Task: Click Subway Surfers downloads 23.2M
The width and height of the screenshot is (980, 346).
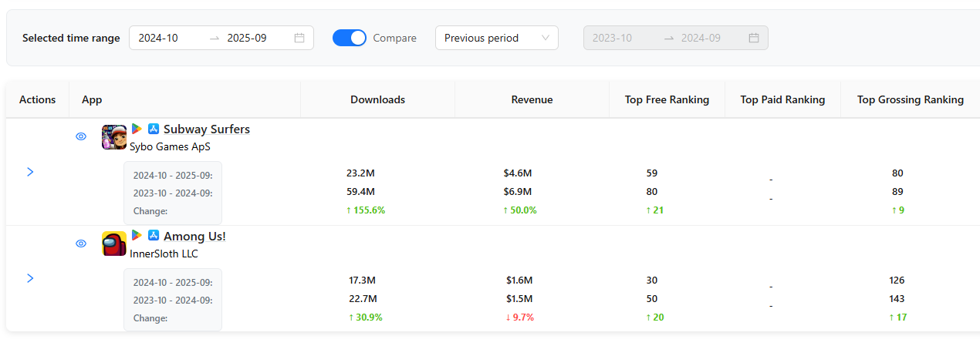Action: (360, 173)
